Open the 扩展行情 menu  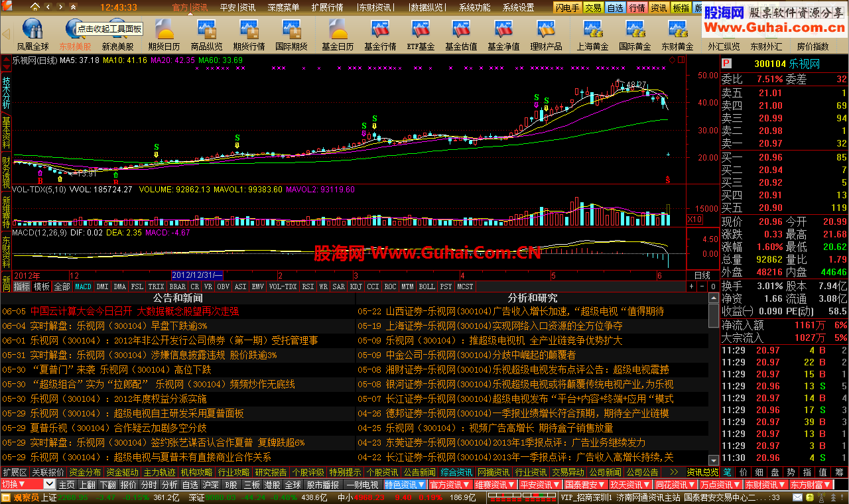327,8
